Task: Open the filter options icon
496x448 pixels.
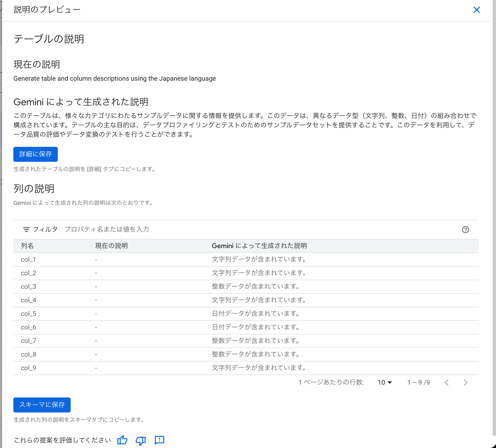Action: (x=26, y=229)
